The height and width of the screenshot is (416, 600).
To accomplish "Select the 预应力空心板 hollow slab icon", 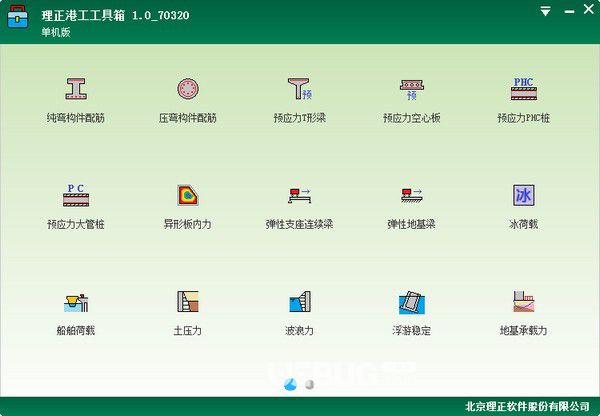I will click(x=412, y=90).
